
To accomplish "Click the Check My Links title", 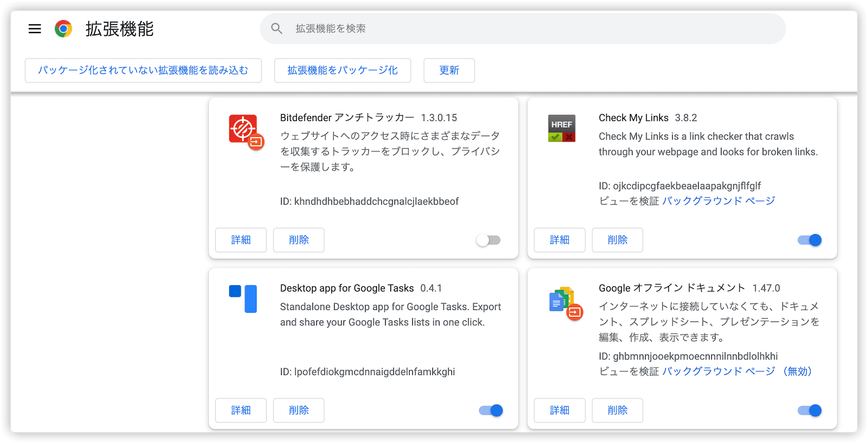I will (x=634, y=118).
